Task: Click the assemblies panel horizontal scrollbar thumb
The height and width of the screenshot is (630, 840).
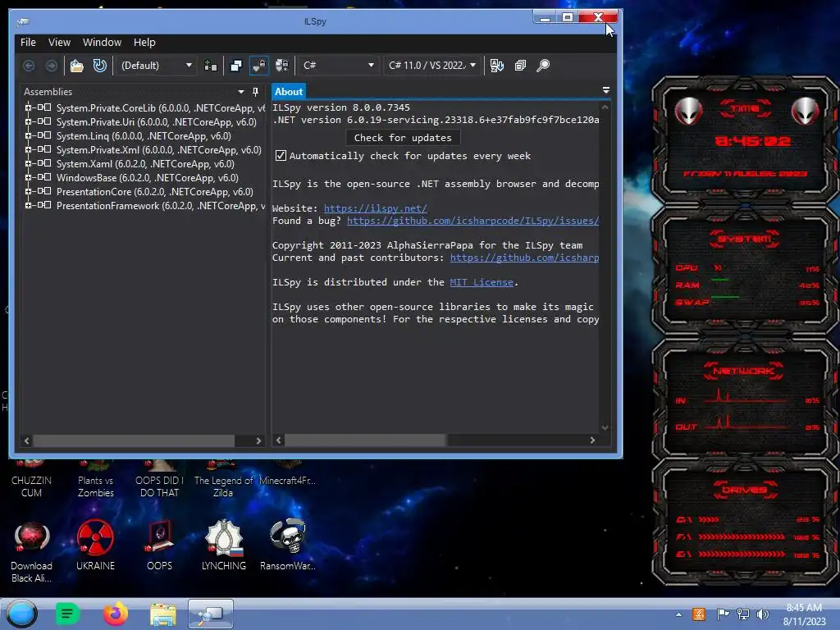Action: (134, 441)
